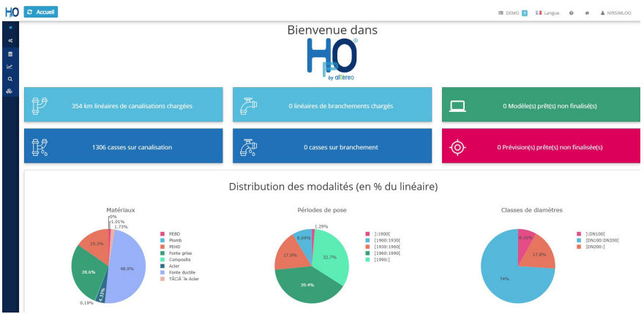This screenshot has height=314, width=644.
Task: Open the 1306 casses sur canalisation card
Action: click(x=124, y=146)
